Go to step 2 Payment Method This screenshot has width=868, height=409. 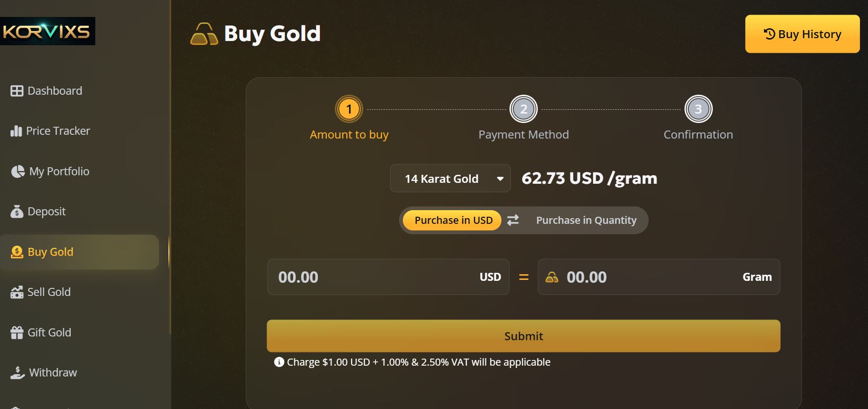click(524, 118)
